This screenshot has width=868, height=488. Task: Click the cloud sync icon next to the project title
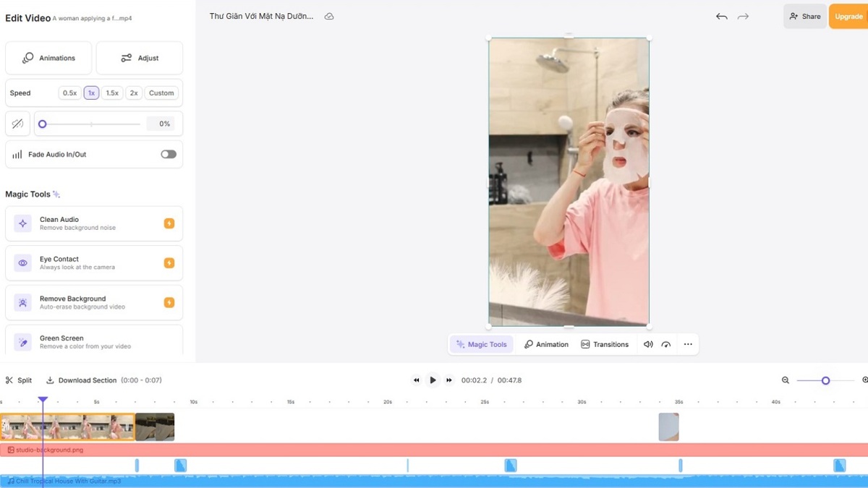point(329,15)
